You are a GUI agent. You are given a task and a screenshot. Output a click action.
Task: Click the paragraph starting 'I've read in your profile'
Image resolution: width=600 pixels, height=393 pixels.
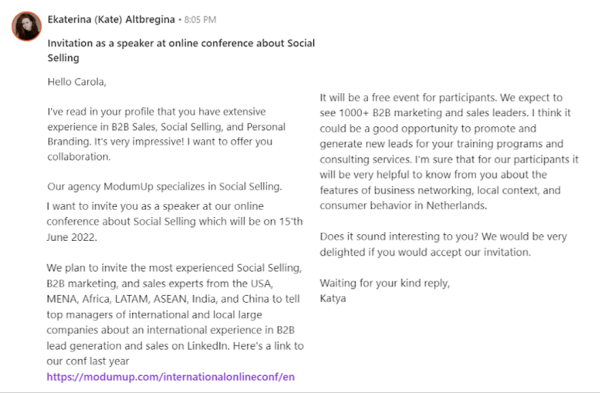166,134
